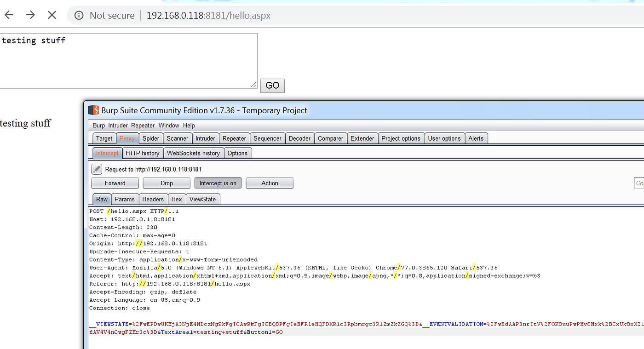Image resolution: width=644 pixels, height=349 pixels.
Task: Switch to the Comparer tab
Action: (330, 138)
